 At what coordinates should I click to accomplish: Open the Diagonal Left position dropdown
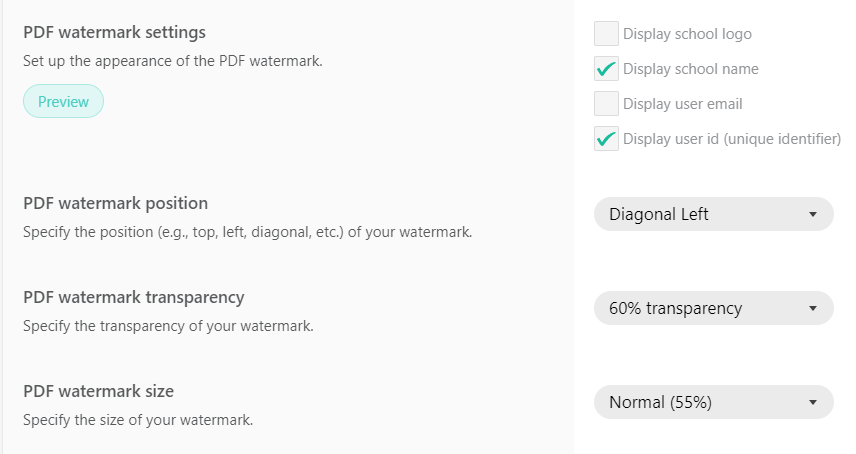pyautogui.click(x=713, y=214)
